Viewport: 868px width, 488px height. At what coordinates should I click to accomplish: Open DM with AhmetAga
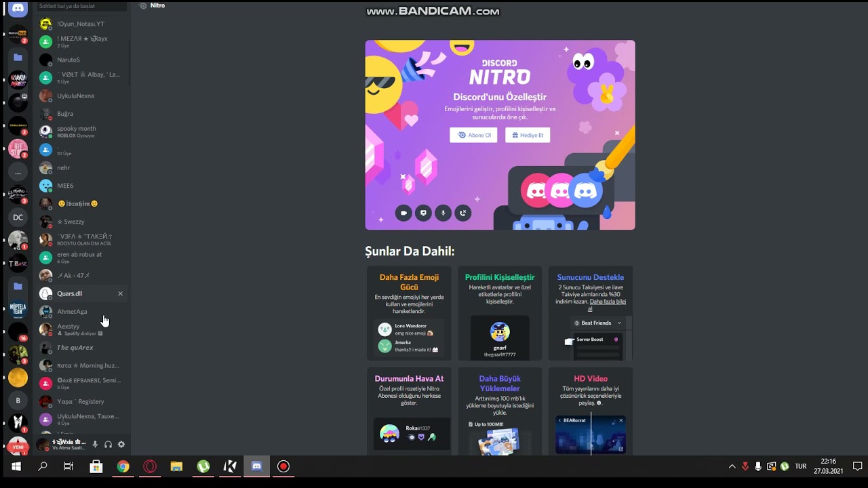[x=81, y=312]
